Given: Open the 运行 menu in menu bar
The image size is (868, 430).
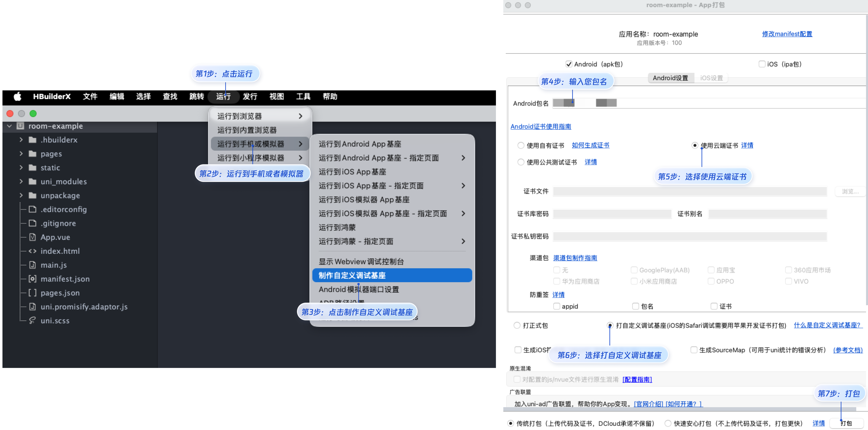Looking at the screenshot, I should click(223, 97).
